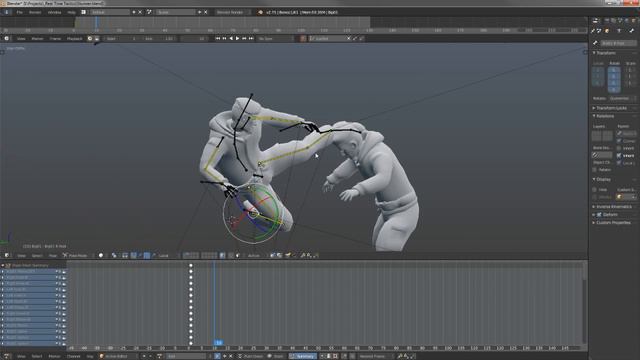Collapse the Relations panel
The image size is (640, 360).
[603, 116]
